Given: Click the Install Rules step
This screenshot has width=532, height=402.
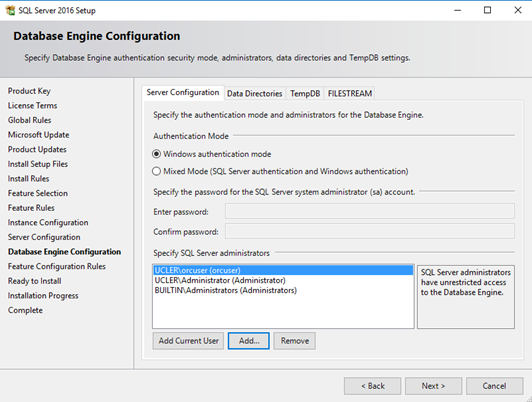Looking at the screenshot, I should tap(28, 178).
